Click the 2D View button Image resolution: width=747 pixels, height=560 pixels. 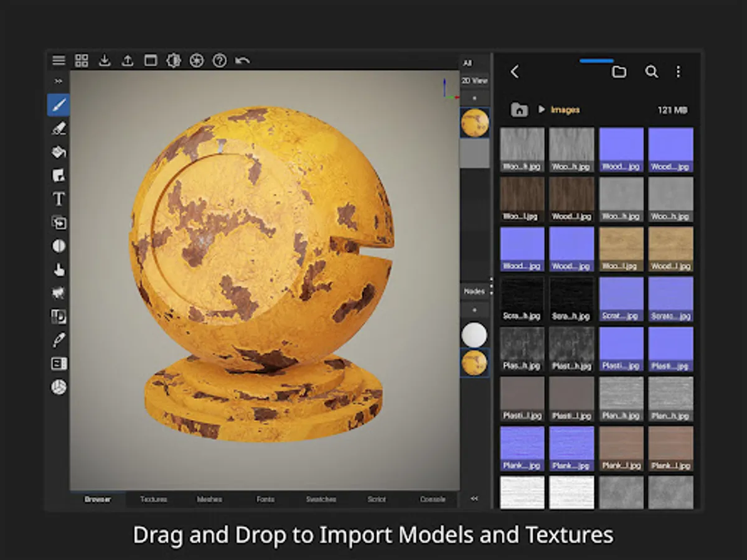click(474, 81)
